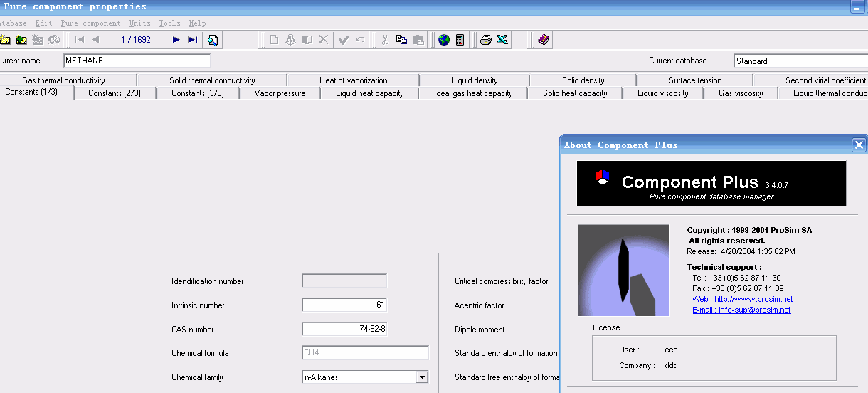Open the Tools menu
The height and width of the screenshot is (393, 868).
pyautogui.click(x=169, y=23)
